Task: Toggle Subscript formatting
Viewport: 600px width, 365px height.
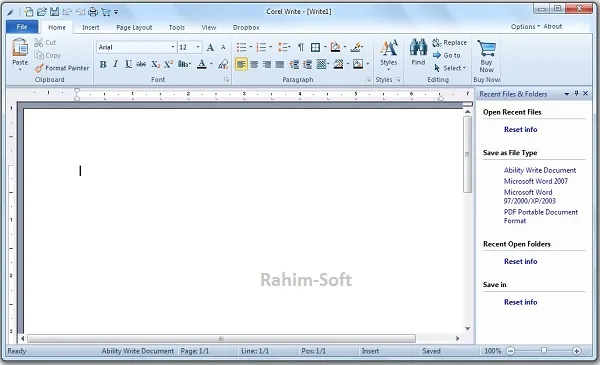Action: (155, 64)
